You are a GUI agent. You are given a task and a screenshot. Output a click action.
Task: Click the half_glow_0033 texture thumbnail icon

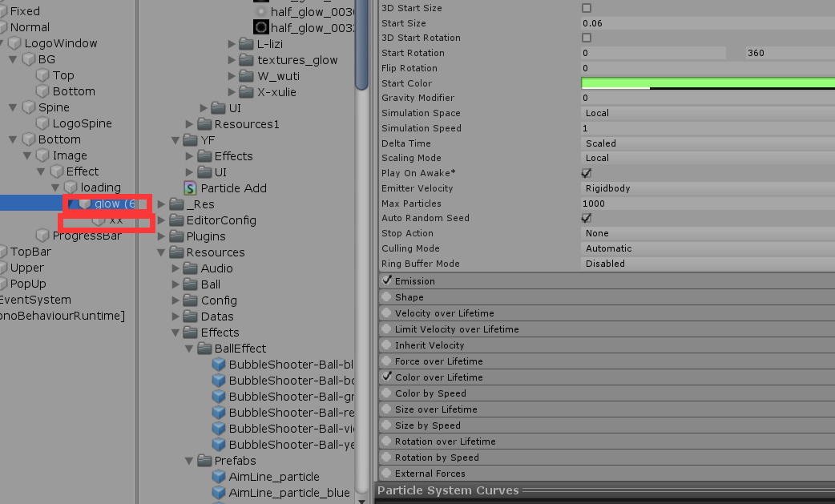260,27
